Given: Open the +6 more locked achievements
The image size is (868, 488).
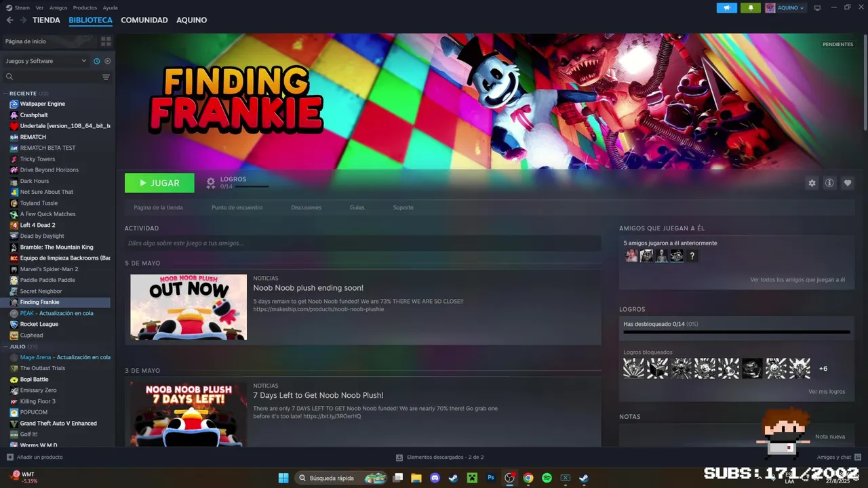Looking at the screenshot, I should point(823,369).
